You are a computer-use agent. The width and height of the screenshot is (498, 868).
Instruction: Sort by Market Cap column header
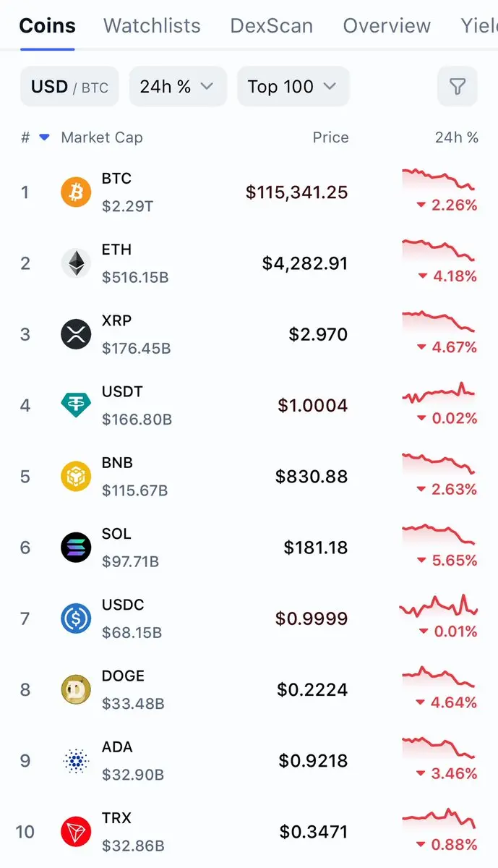coord(102,137)
